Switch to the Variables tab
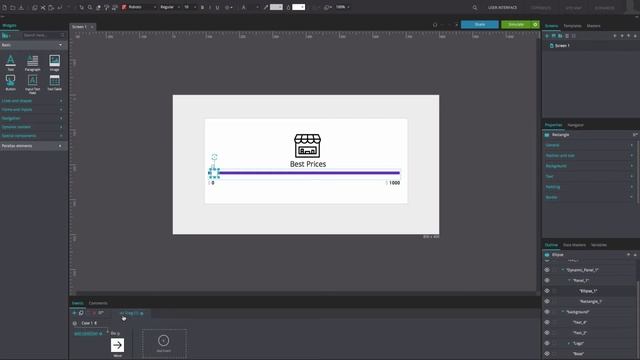This screenshot has width=640, height=360. (x=599, y=245)
